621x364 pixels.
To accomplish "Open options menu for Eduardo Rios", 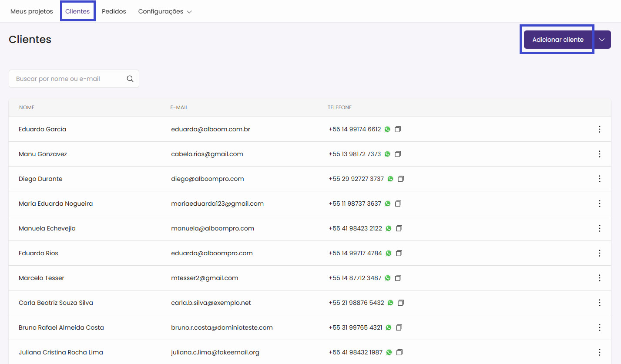I will (x=599, y=253).
